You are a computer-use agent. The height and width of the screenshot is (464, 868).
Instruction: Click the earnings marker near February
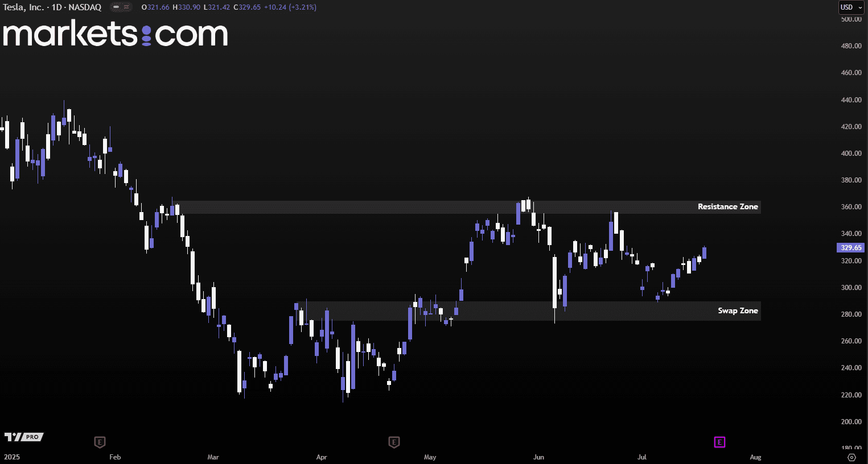tap(100, 442)
